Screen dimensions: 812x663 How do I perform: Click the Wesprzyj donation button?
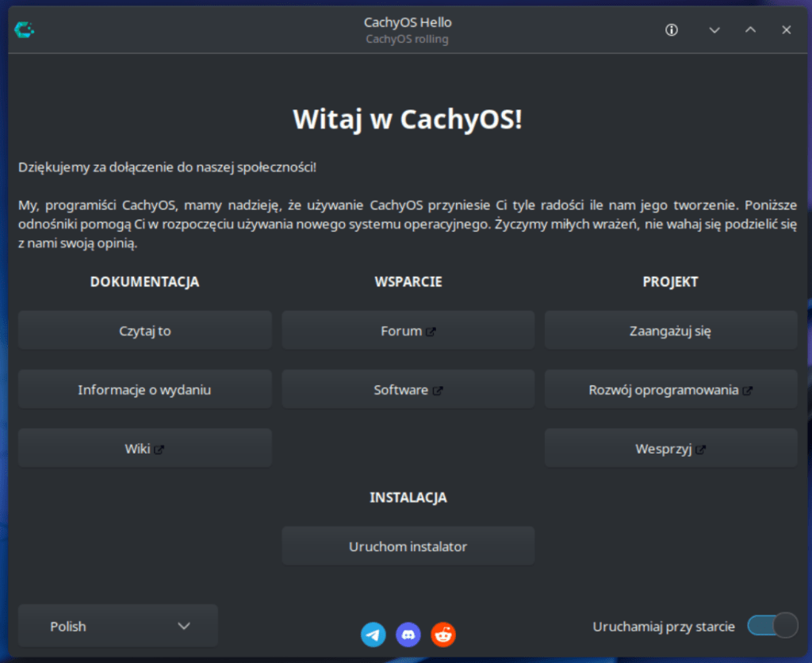[x=670, y=448]
